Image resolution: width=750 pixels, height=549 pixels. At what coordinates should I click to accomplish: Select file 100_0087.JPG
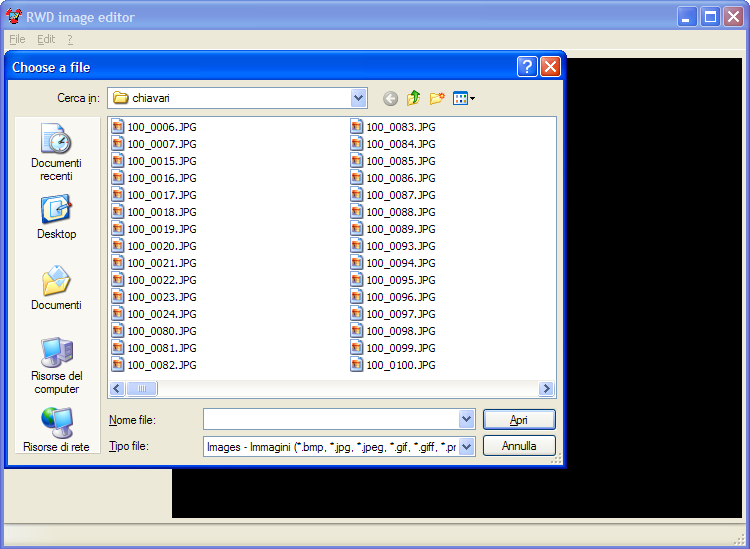[x=393, y=195]
